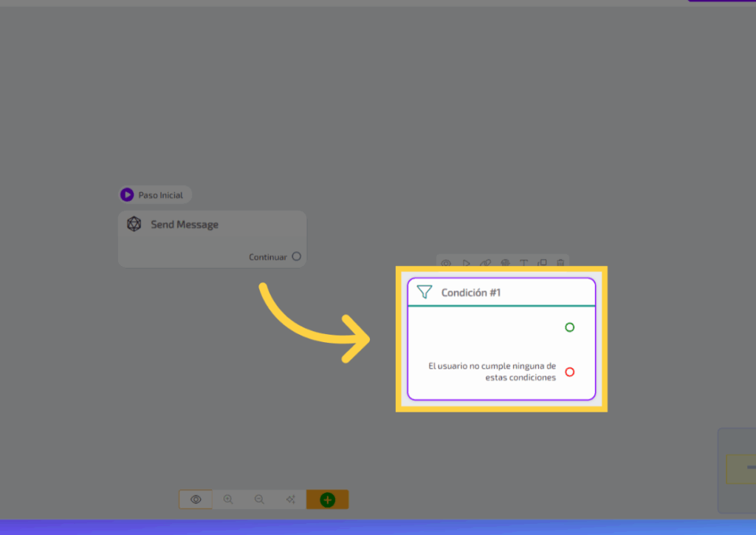This screenshot has height=535, width=756.
Task: Toggle the eye view button in bottom toolbar
Action: coord(196,500)
